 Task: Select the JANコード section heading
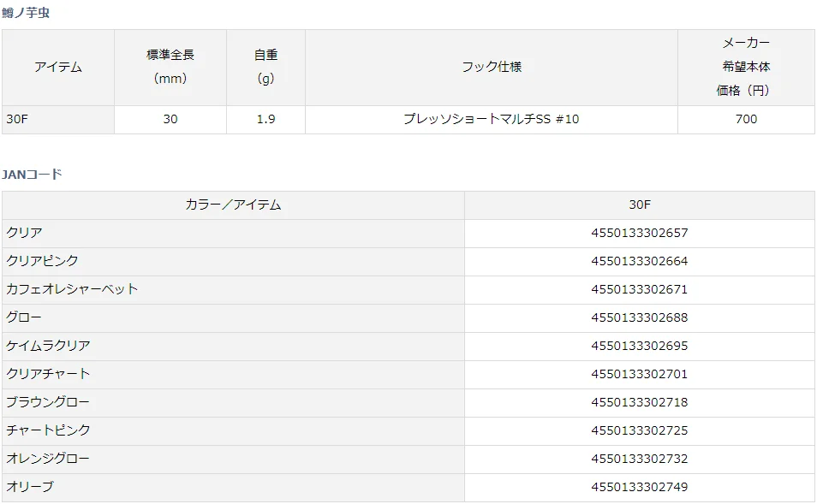pos(32,175)
